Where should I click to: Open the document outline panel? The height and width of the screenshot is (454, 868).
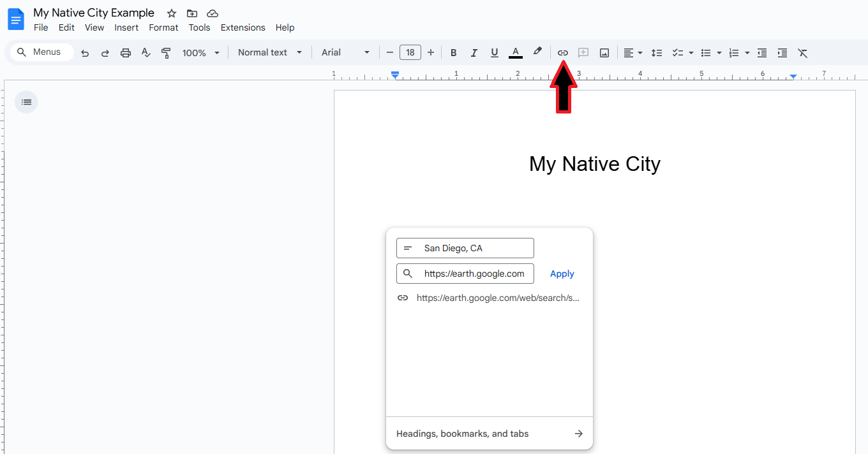26,101
